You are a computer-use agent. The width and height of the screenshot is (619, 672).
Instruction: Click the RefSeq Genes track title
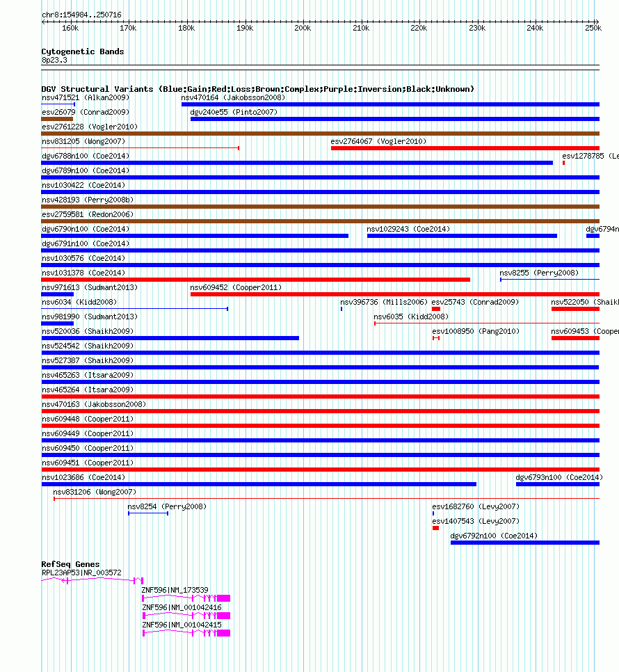(x=70, y=564)
